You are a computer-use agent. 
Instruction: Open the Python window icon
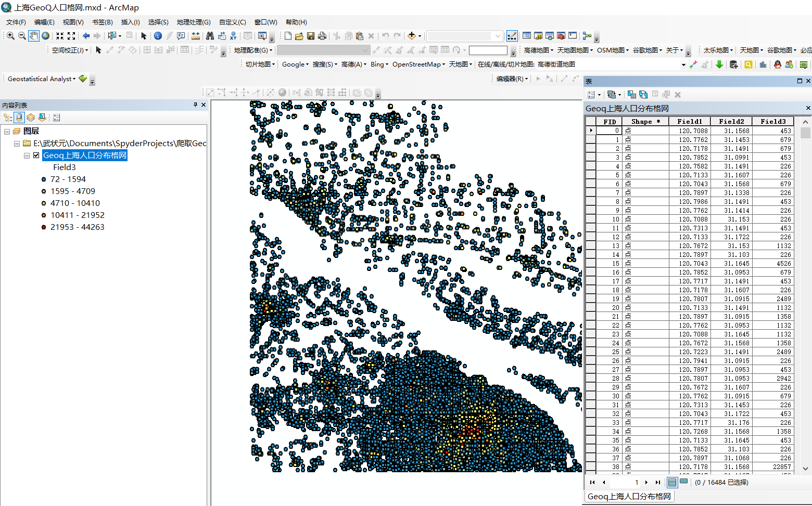[573, 36]
